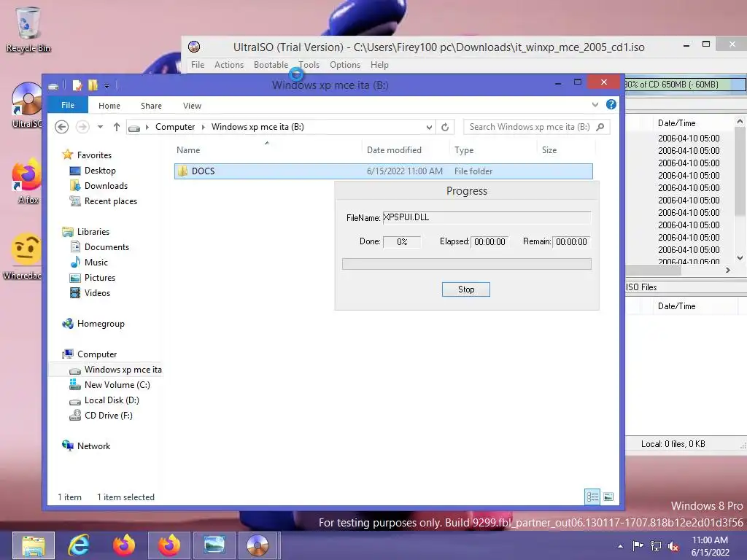
Task: Open the Recycle Bin desktop icon
Action: pos(28,30)
